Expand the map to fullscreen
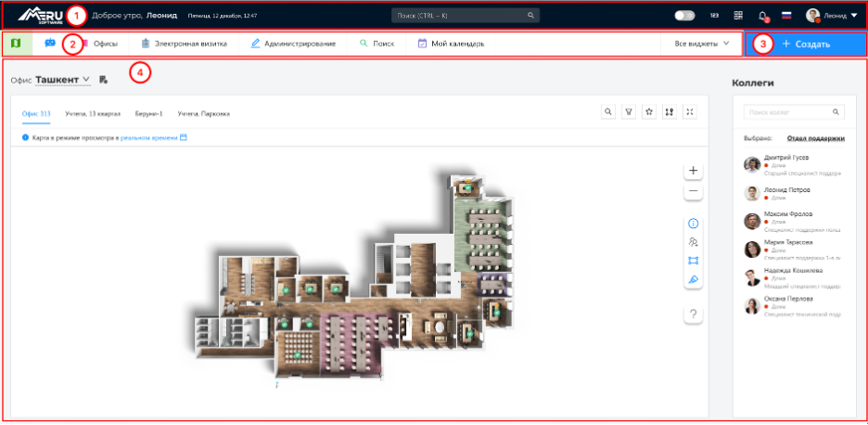Image resolution: width=868 pixels, height=425 pixels. pyautogui.click(x=690, y=112)
